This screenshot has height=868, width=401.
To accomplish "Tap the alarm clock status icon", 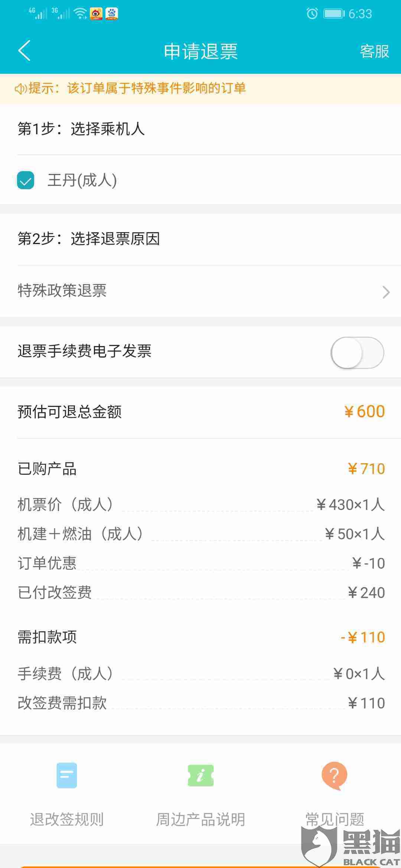I will [x=312, y=14].
